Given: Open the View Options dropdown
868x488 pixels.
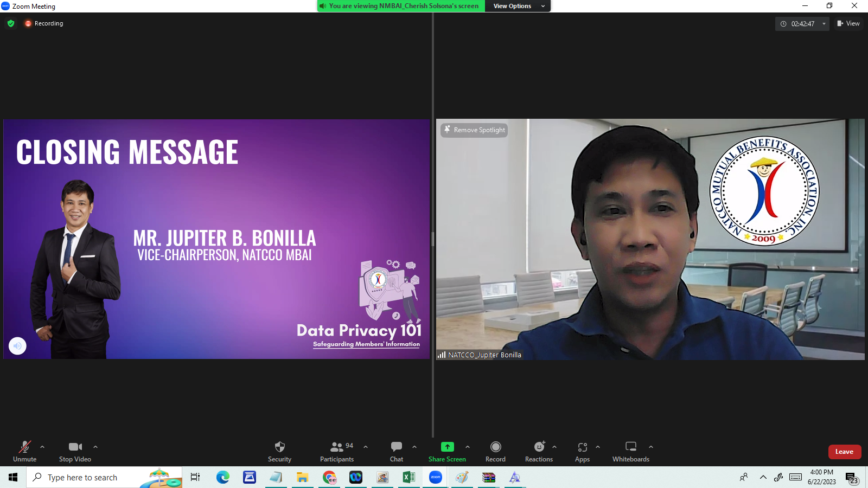Looking at the screenshot, I should click(x=518, y=6).
